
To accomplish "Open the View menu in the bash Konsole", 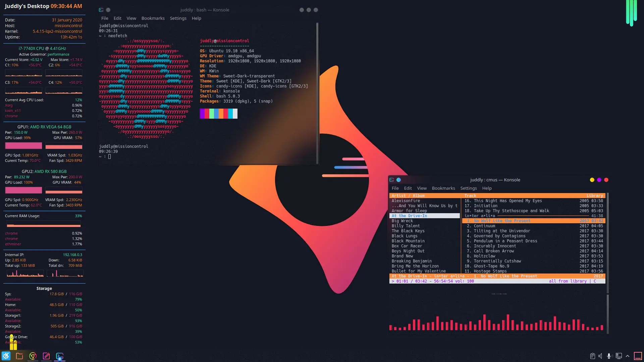I will (x=131, y=18).
